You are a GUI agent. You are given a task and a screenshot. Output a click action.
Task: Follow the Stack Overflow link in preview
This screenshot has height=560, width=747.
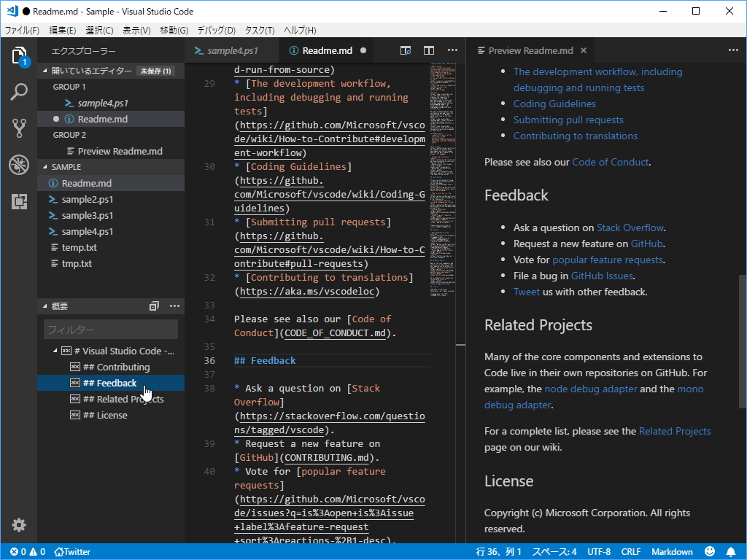630,227
